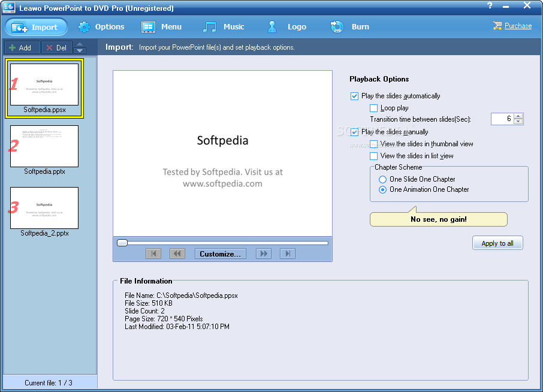The height and width of the screenshot is (392, 543).
Task: Select the Softpedia.ppsx thumbnail
Action: coord(44,88)
